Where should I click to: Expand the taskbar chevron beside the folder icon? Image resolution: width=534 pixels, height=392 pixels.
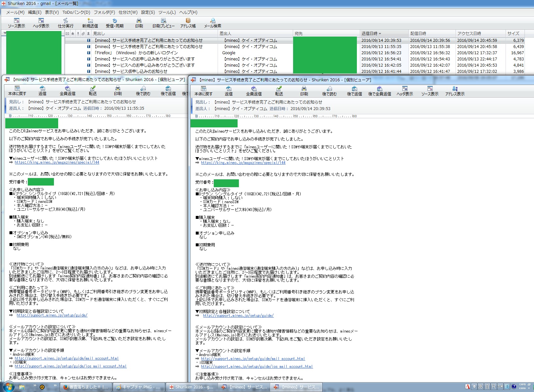[35, 386]
